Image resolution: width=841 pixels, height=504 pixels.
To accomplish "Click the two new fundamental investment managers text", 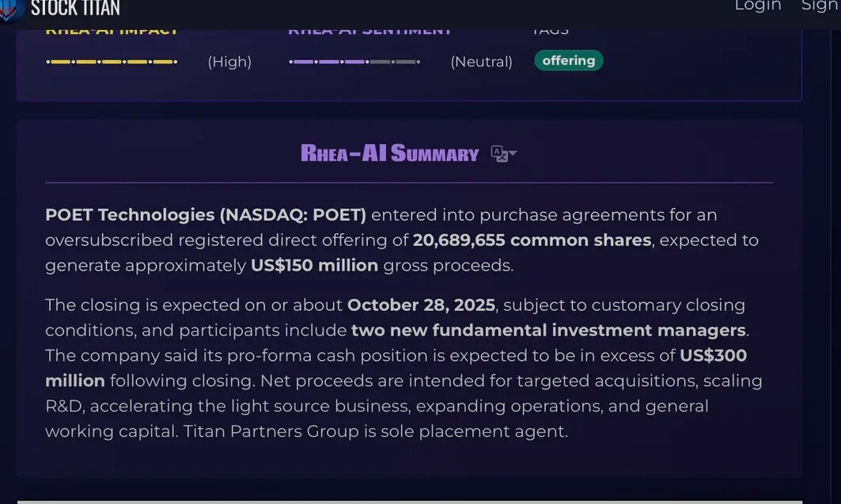I will click(548, 331).
